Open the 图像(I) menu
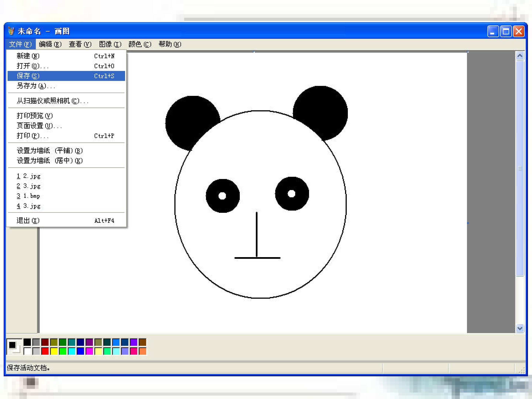This screenshot has height=399, width=532. tap(110, 44)
